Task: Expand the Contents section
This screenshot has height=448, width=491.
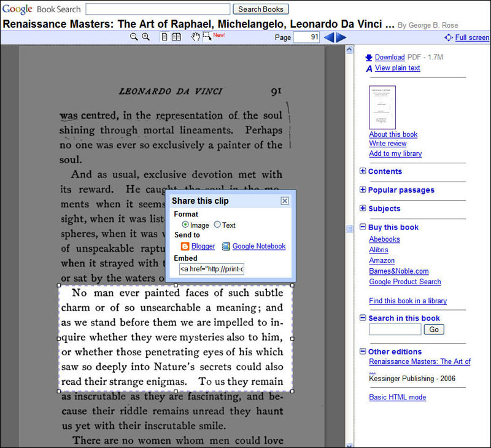Action: click(362, 172)
